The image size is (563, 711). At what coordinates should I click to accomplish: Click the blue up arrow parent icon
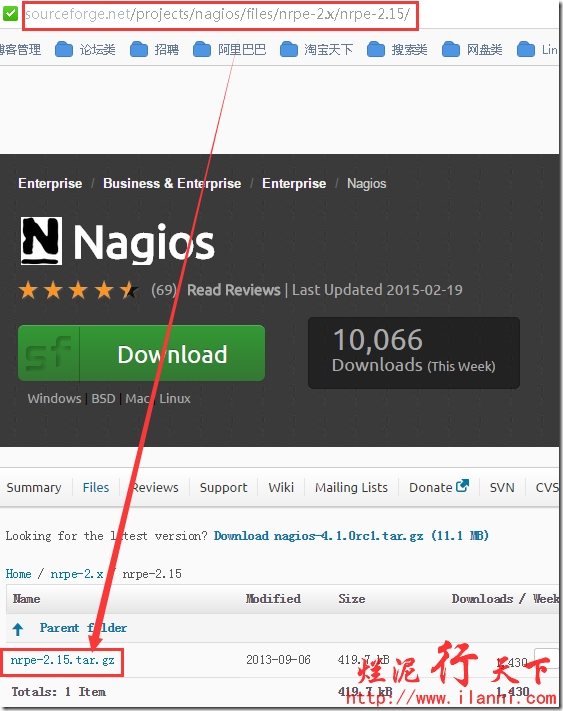(x=18, y=628)
